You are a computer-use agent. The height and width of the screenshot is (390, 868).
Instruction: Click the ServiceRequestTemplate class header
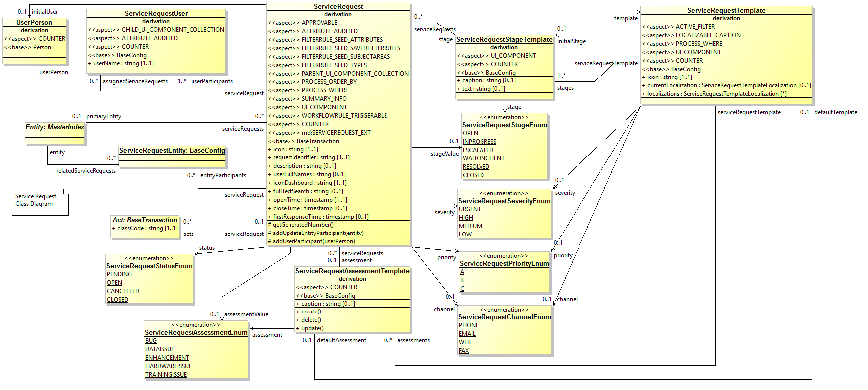pos(726,10)
